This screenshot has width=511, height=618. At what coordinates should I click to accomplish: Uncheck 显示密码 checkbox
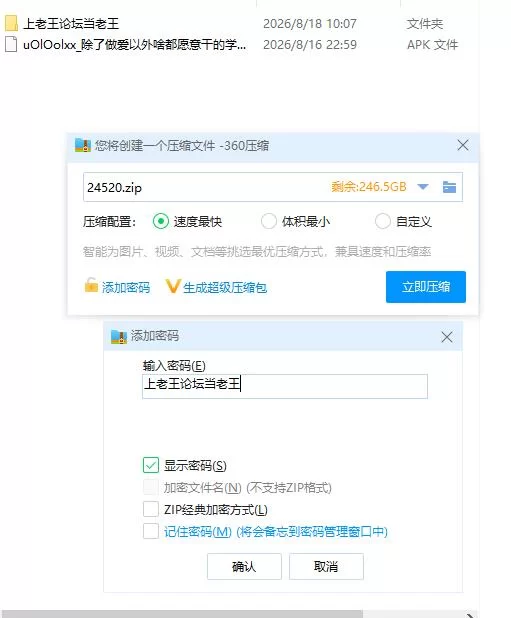(151, 465)
